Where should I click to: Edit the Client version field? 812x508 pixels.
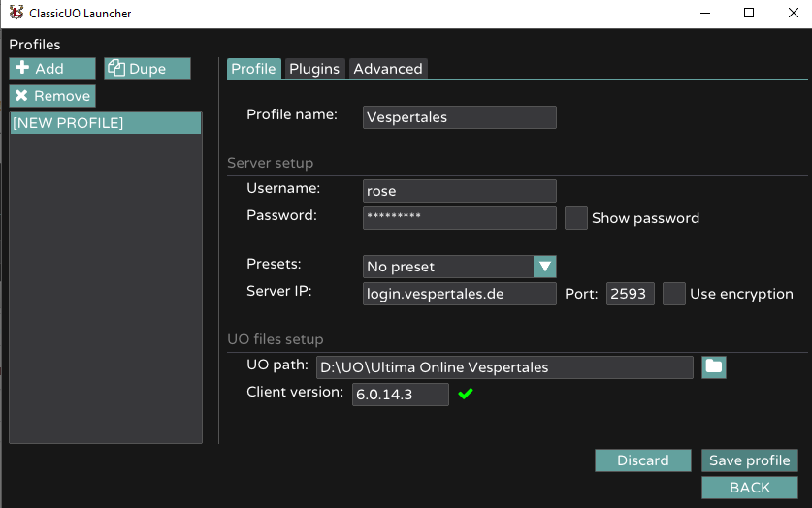click(x=401, y=395)
